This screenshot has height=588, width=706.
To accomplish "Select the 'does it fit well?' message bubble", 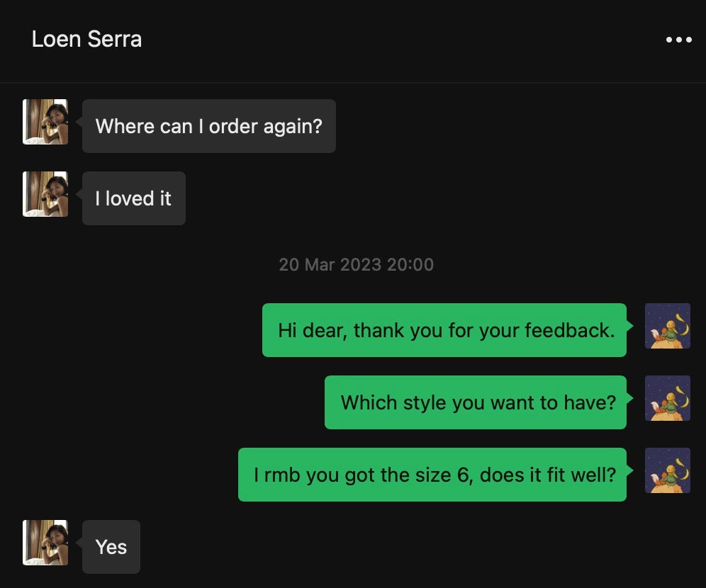I will click(432, 475).
